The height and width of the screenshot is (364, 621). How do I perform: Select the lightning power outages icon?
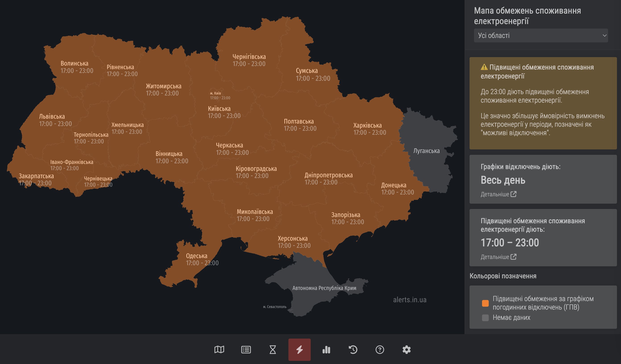(x=299, y=350)
